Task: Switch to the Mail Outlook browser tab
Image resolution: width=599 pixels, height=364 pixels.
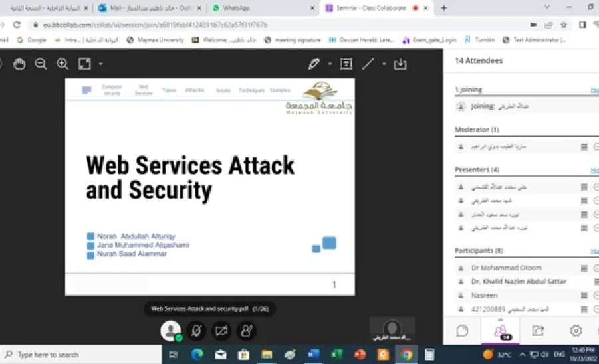Action: coord(149,8)
